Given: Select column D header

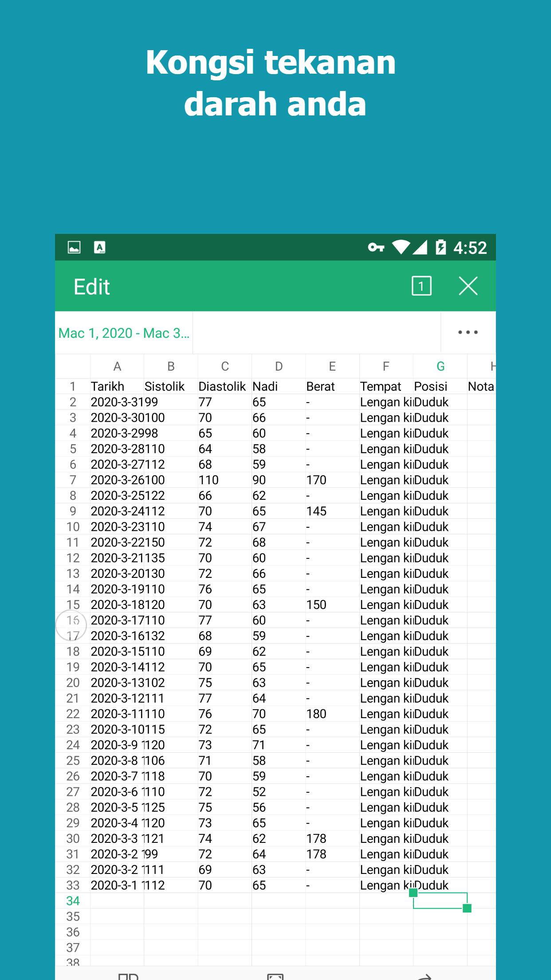Looking at the screenshot, I should (279, 366).
